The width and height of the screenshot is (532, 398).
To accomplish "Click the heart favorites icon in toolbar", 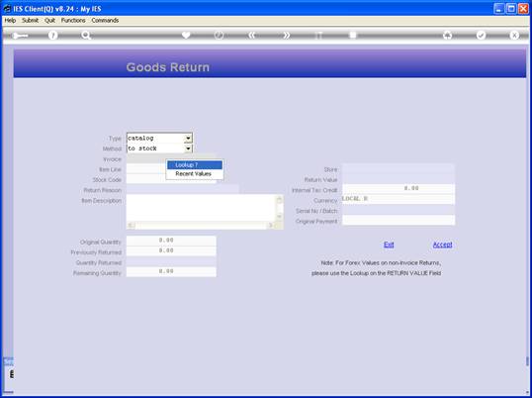I will (186, 35).
